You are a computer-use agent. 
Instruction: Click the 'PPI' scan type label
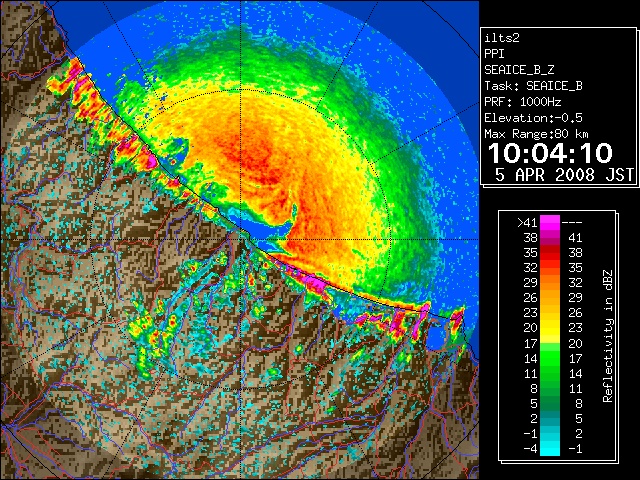(494, 54)
